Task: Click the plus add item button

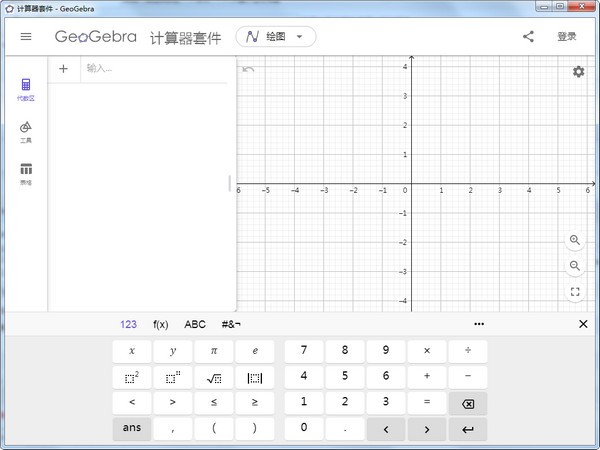Action: click(x=64, y=69)
